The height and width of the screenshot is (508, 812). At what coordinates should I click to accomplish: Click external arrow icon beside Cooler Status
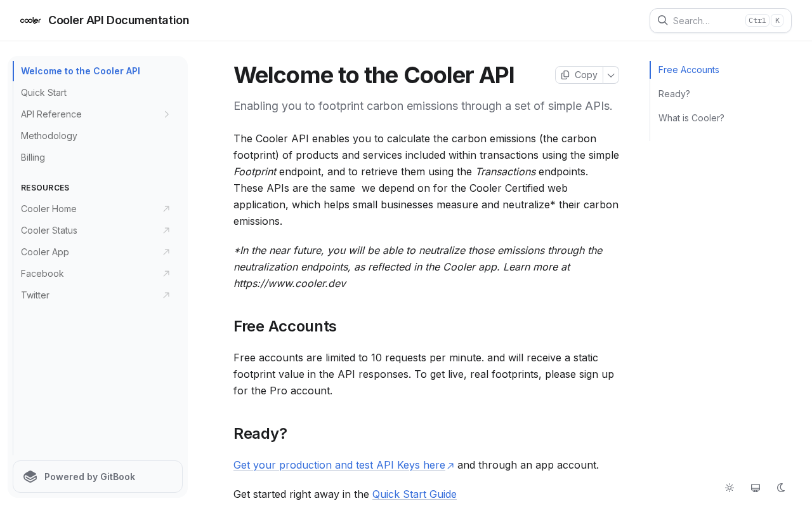pyautogui.click(x=166, y=231)
